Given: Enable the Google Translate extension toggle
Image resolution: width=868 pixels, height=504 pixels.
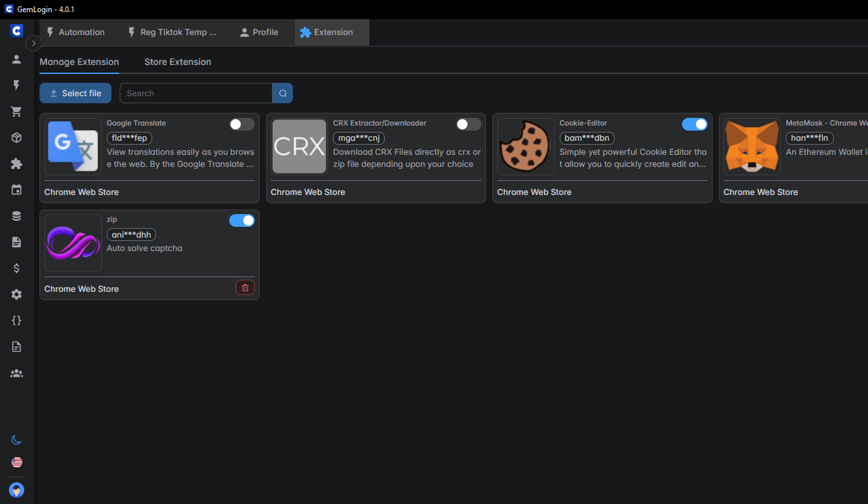Looking at the screenshot, I should pos(241,124).
